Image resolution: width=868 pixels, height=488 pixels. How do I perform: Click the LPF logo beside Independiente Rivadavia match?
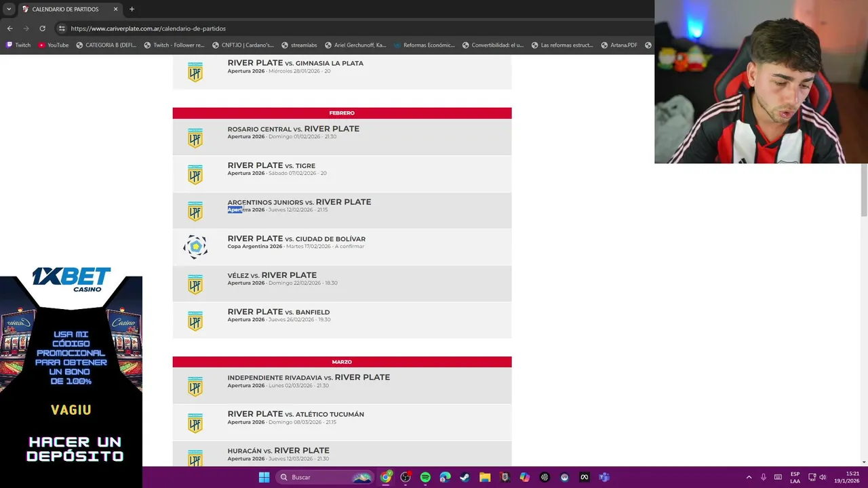pyautogui.click(x=195, y=386)
